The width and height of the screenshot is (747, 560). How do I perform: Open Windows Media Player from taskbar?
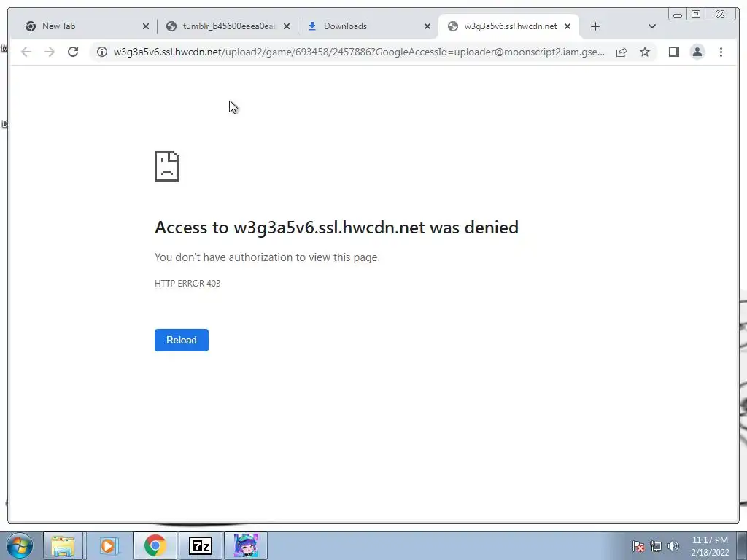[108, 545]
